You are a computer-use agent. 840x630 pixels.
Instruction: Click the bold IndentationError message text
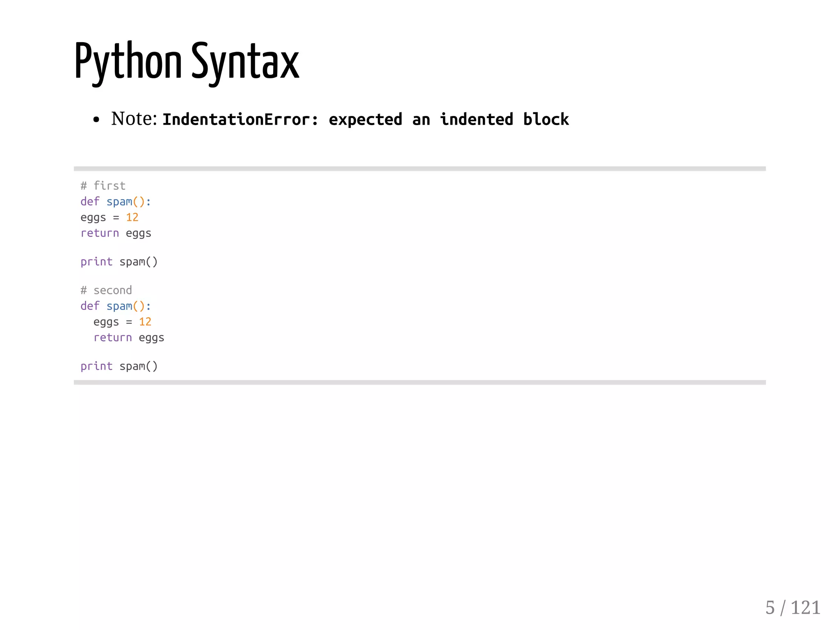coord(365,120)
